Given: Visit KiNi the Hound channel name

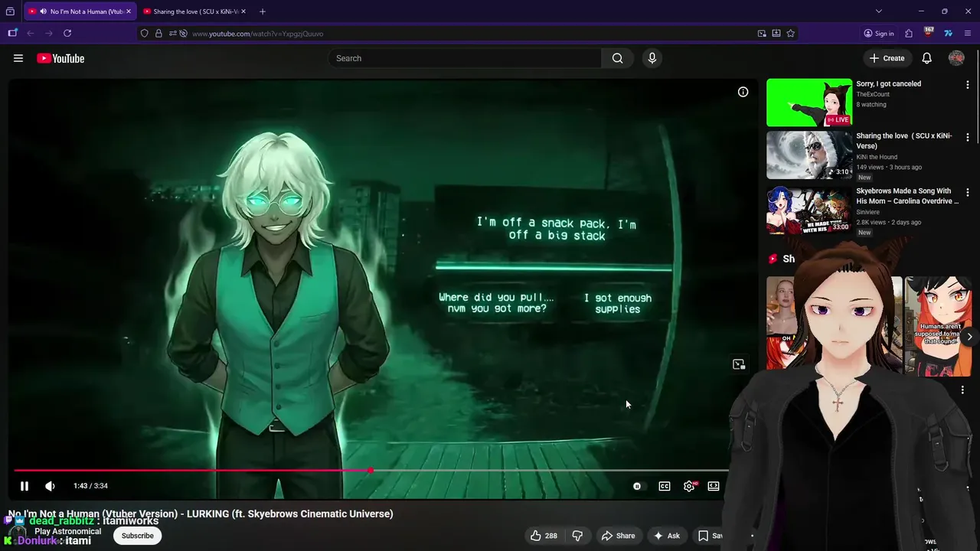Looking at the screenshot, I should click(877, 157).
